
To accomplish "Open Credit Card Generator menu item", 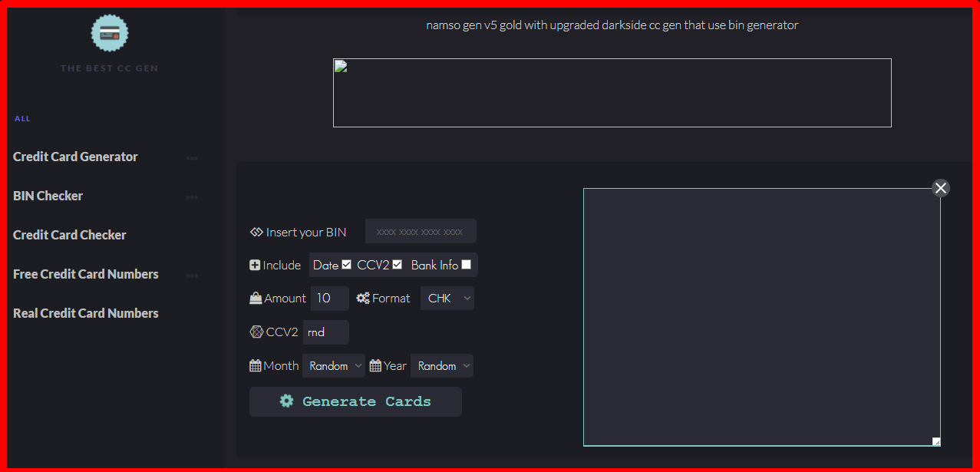I will 75,157.
